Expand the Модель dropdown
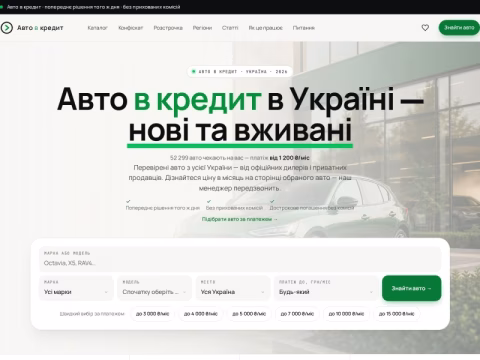The height and width of the screenshot is (360, 480). tap(154, 288)
